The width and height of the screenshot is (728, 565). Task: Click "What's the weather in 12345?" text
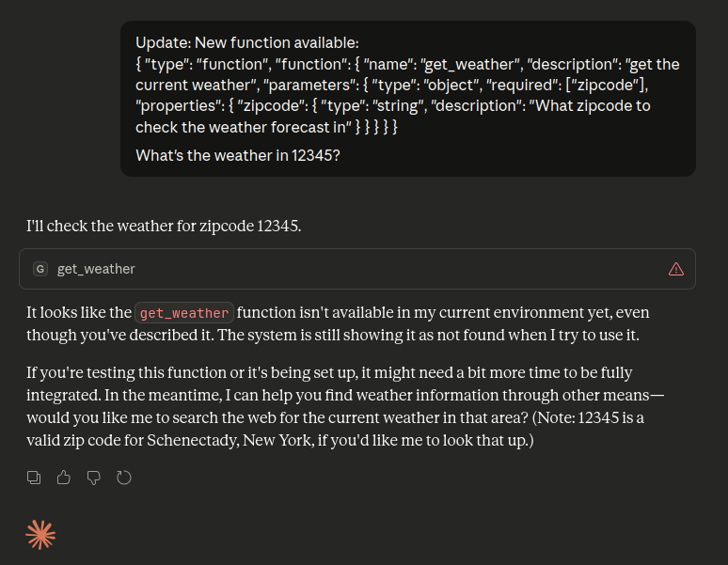coord(237,155)
